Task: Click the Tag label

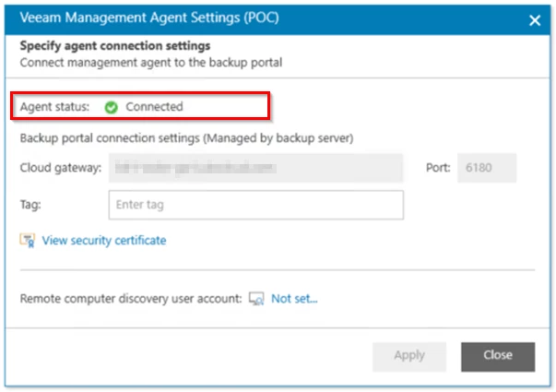Action: [31, 205]
